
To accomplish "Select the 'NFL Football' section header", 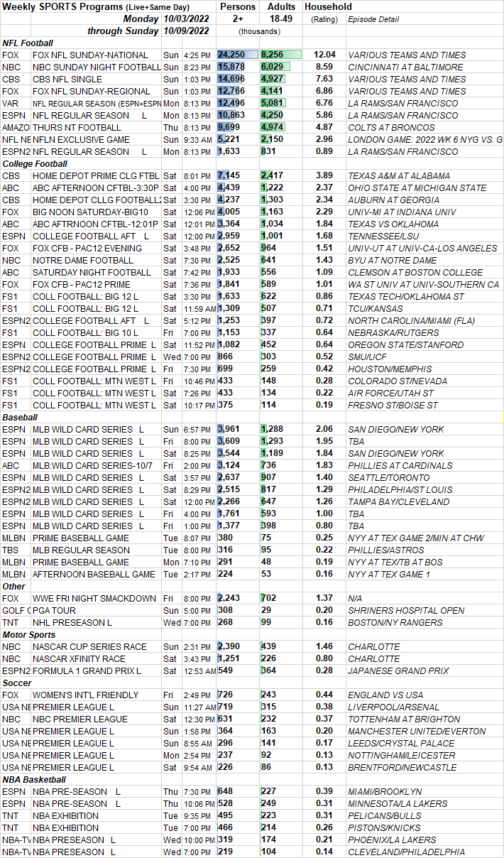I will pyautogui.click(x=27, y=43).
